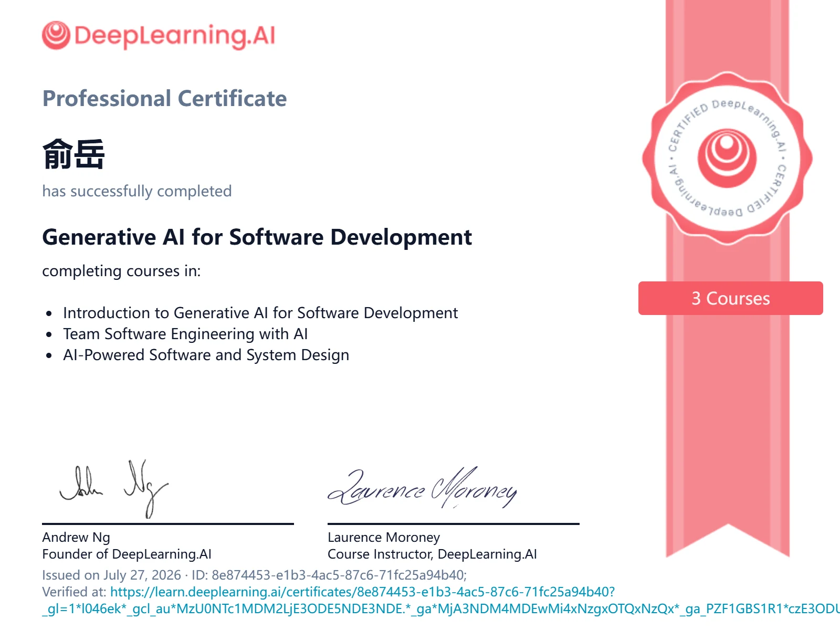Click Course Instructor, DeepLearning.AI caption

pos(432,554)
